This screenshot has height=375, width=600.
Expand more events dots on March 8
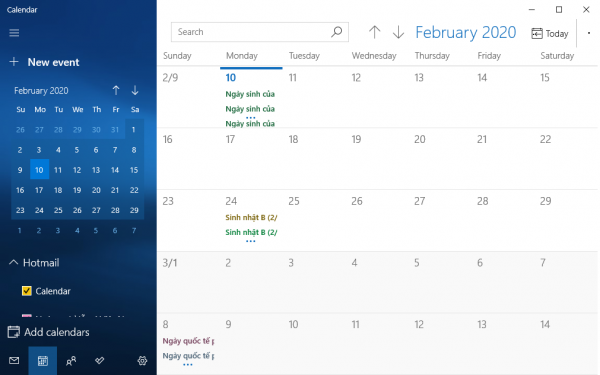click(188, 365)
